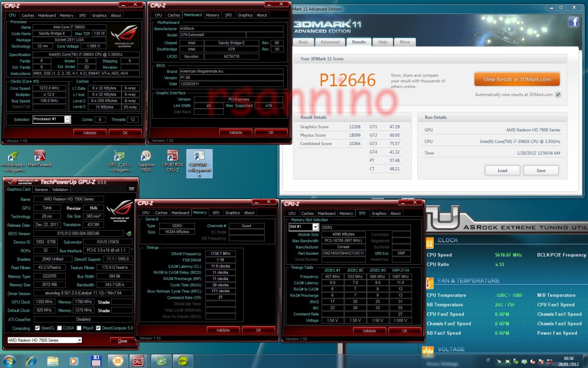The image size is (588, 368).
Task: Launch Sapphire TRIXX from the desktop
Action: click(146, 161)
